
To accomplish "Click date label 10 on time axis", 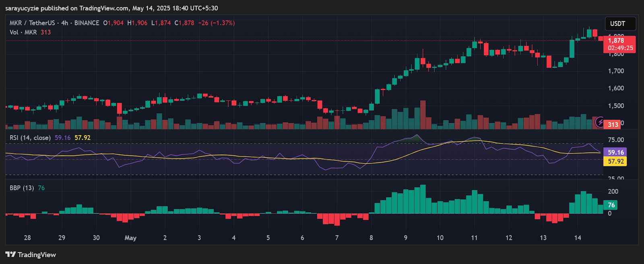I will tap(440, 237).
